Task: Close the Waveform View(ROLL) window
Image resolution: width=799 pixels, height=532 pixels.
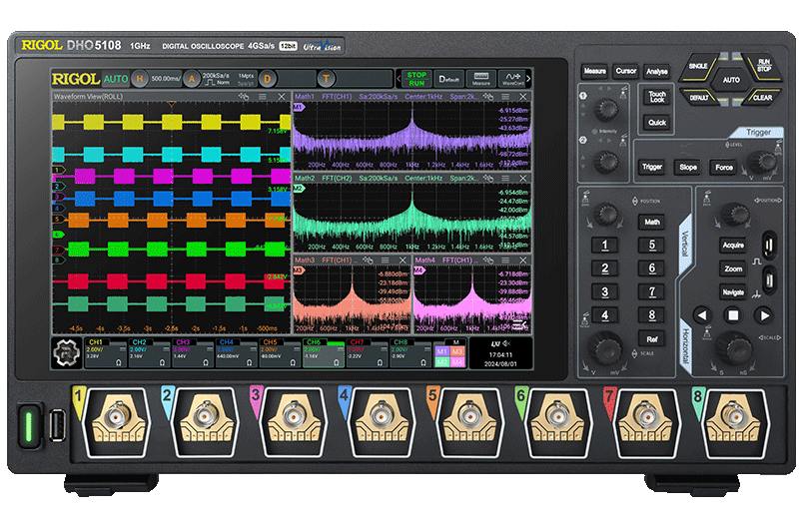Action: pyautogui.click(x=282, y=97)
